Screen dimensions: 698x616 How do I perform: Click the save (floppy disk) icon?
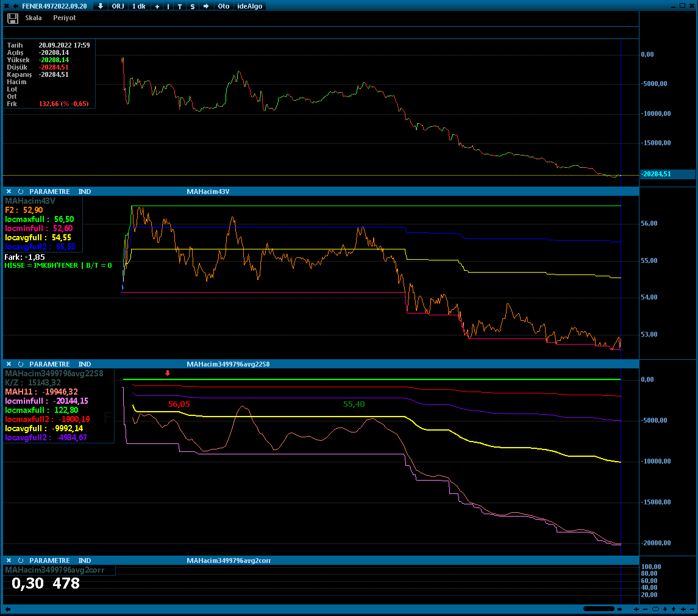coord(12,18)
